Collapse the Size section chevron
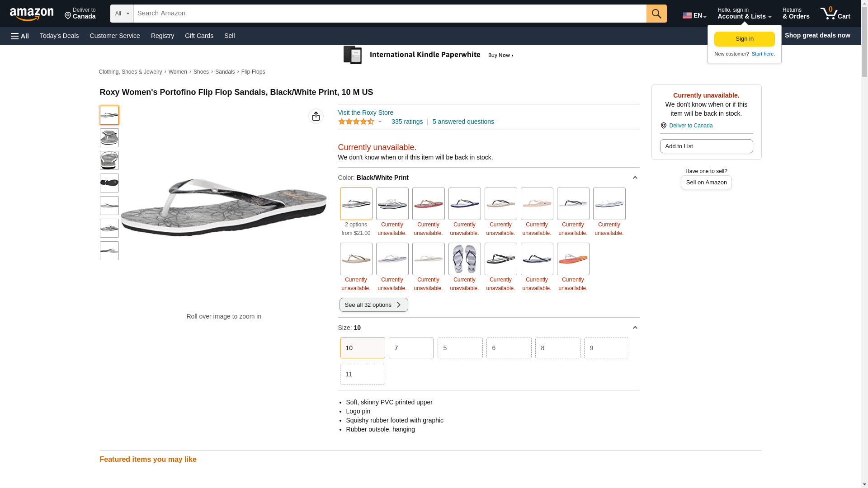The height and width of the screenshot is (488, 868). (635, 328)
